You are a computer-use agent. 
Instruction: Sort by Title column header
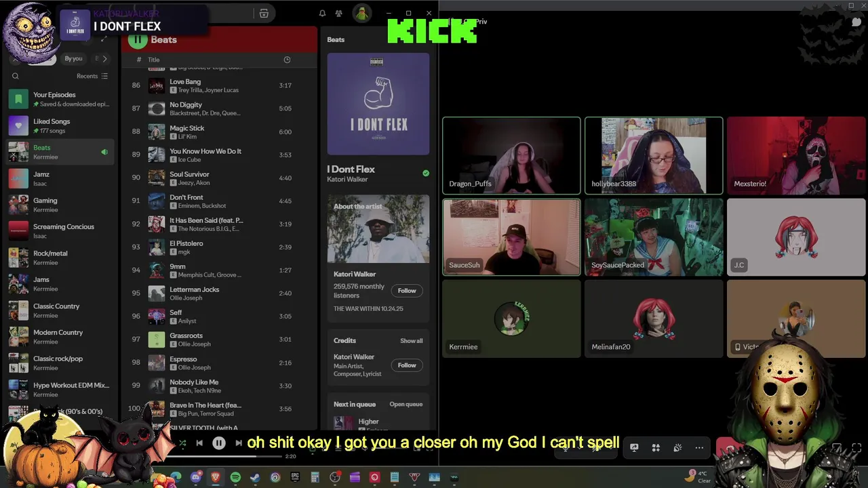[154, 60]
